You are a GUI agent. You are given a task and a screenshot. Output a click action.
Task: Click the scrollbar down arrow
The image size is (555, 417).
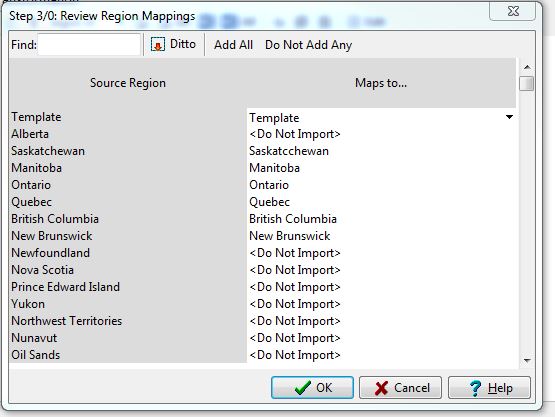pyautogui.click(x=527, y=360)
